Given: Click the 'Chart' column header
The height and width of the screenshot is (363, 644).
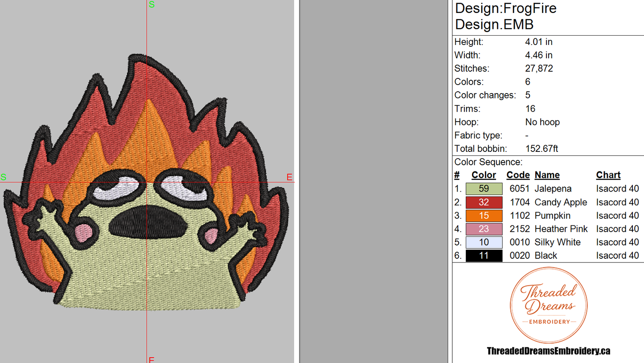Looking at the screenshot, I should click(608, 175).
